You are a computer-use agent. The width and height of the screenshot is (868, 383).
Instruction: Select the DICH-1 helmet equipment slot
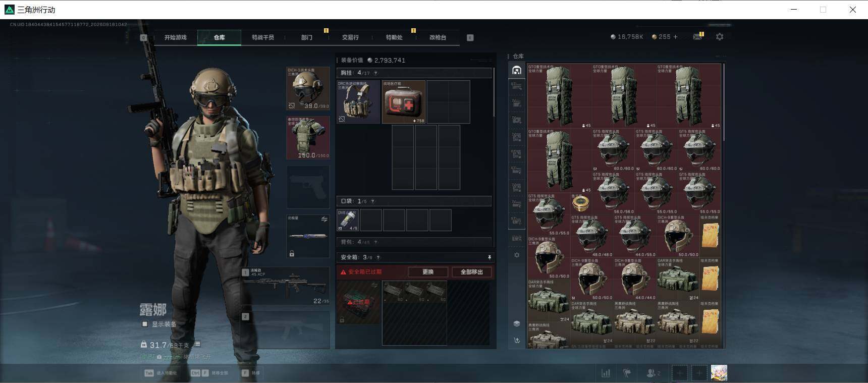308,88
